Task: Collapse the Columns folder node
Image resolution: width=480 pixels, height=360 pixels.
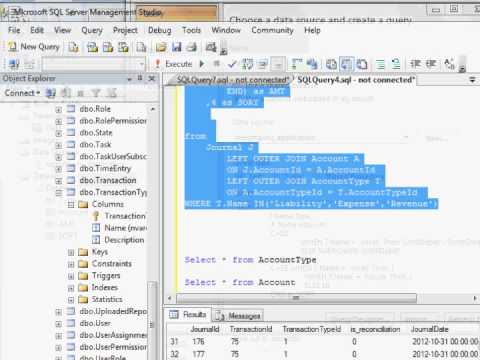Action: 71,204
